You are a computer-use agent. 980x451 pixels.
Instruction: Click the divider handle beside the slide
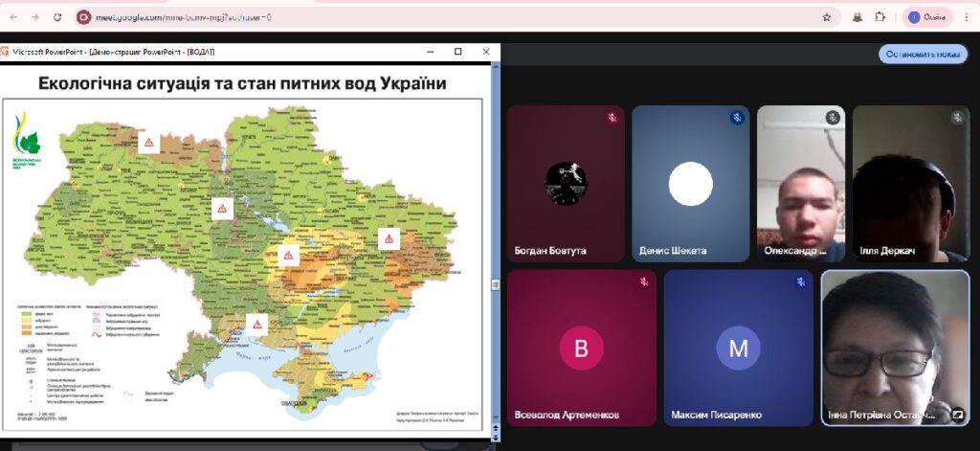pos(496,284)
